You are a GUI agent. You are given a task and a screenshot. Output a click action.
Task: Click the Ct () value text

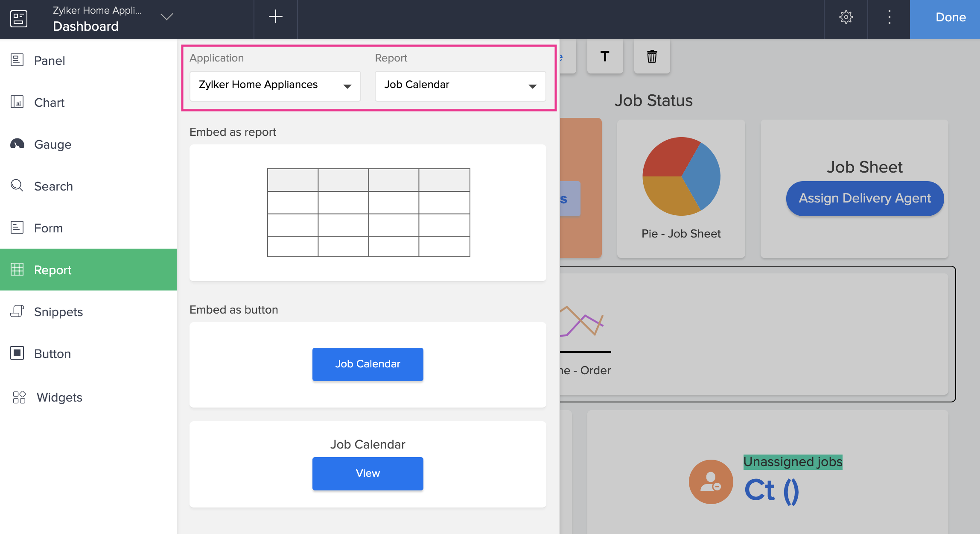[x=772, y=490]
